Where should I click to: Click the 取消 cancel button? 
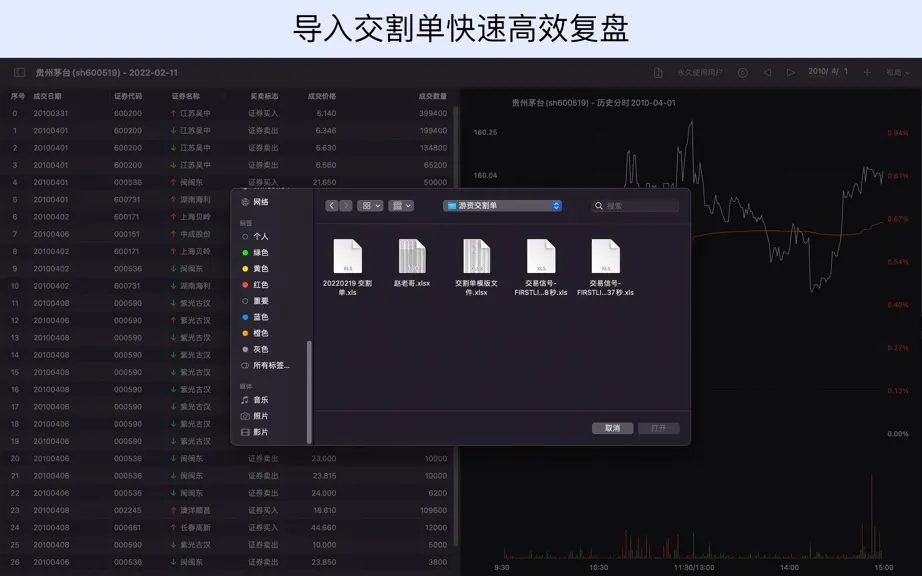click(x=613, y=428)
